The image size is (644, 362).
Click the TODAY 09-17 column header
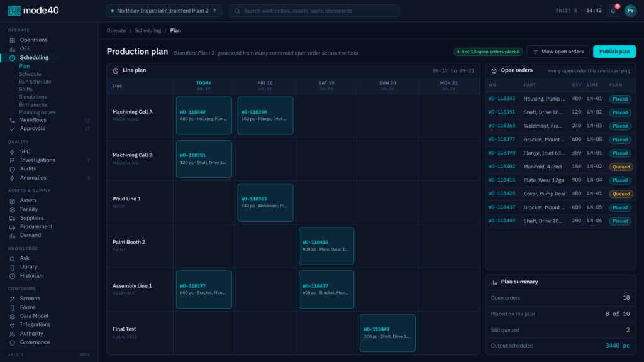(204, 85)
